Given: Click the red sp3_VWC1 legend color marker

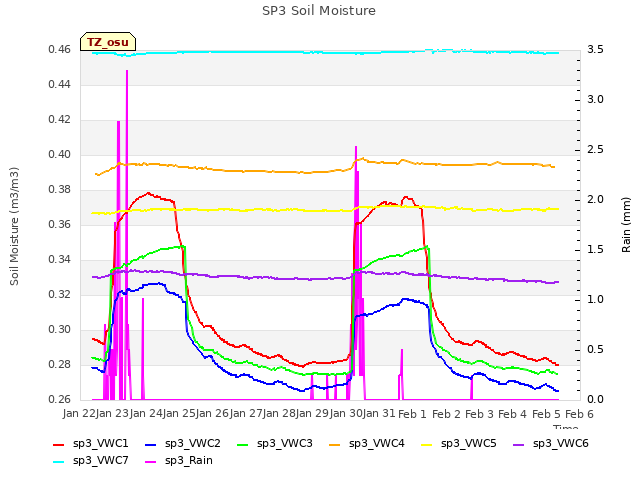Looking at the screenshot, I should click(59, 444).
